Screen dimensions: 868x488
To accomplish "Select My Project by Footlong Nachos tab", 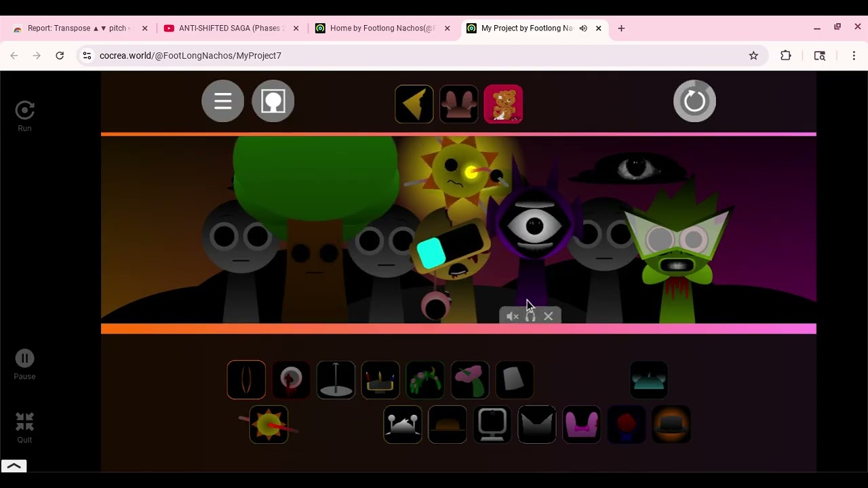I will coord(527,28).
